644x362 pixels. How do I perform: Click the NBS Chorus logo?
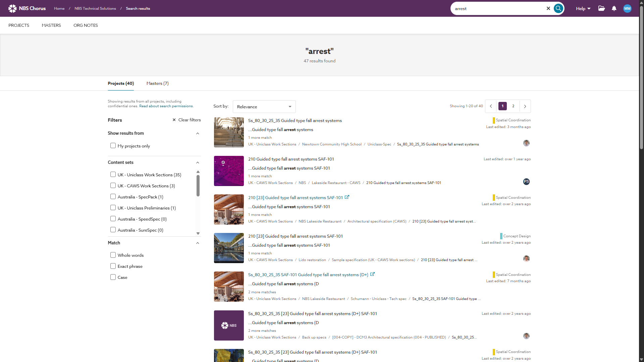pyautogui.click(x=27, y=8)
